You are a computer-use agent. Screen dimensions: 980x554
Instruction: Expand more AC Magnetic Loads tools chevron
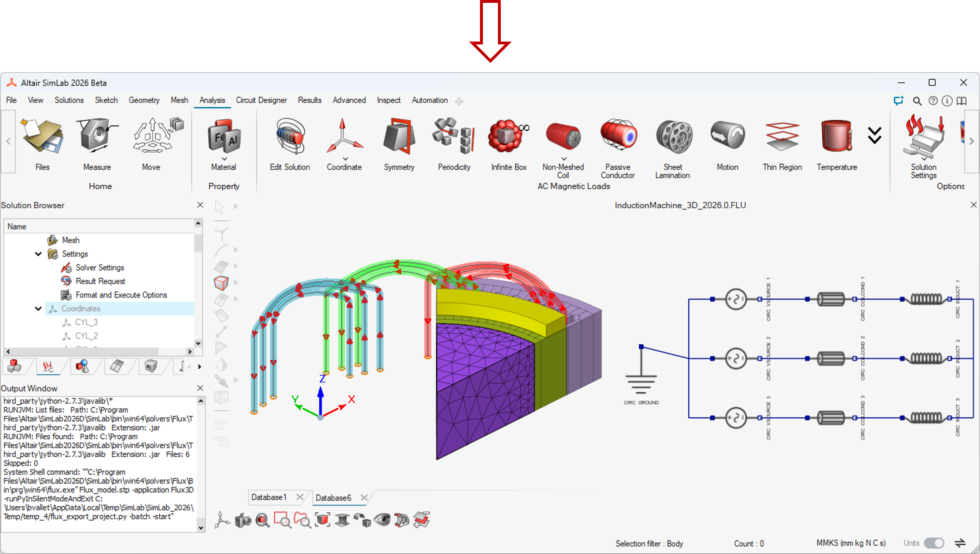(874, 136)
